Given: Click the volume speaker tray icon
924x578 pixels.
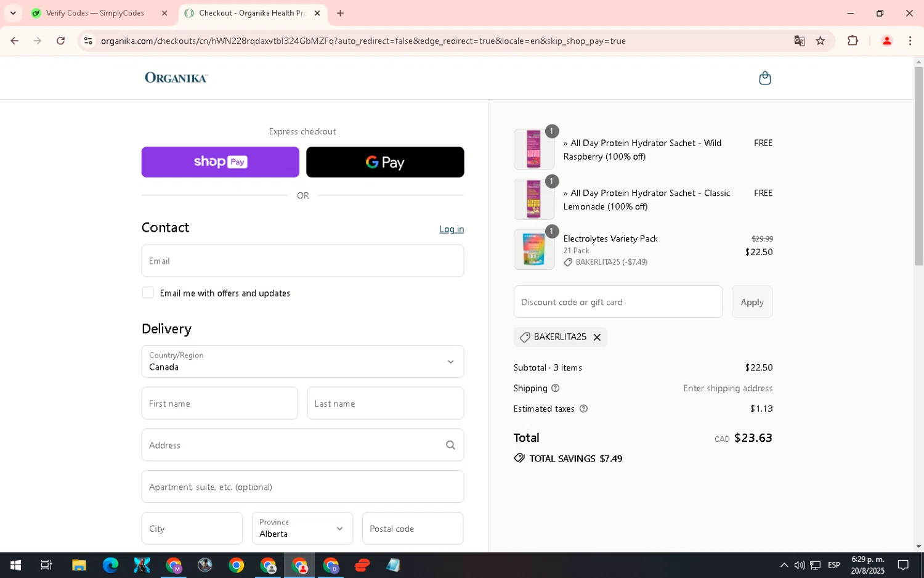Looking at the screenshot, I should 800,565.
